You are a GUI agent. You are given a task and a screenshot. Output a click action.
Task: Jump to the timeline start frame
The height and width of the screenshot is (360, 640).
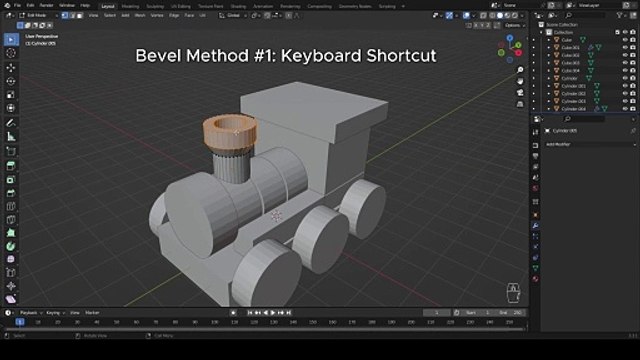click(250, 313)
